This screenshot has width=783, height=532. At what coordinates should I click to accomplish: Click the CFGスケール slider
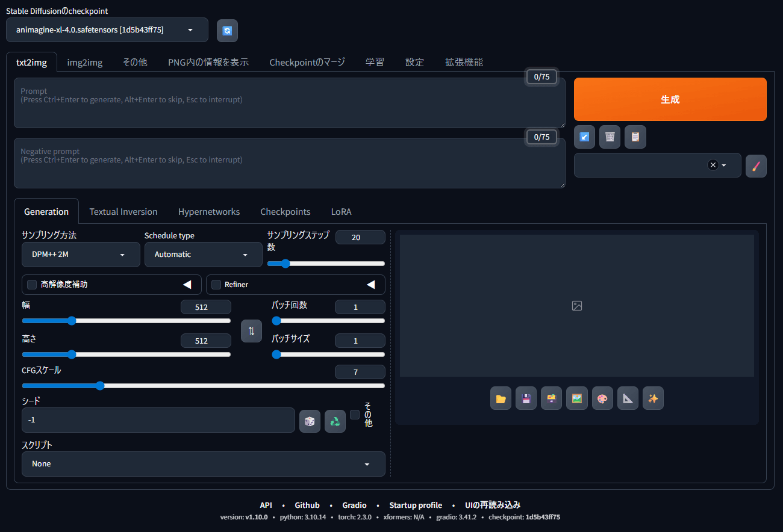click(x=204, y=386)
